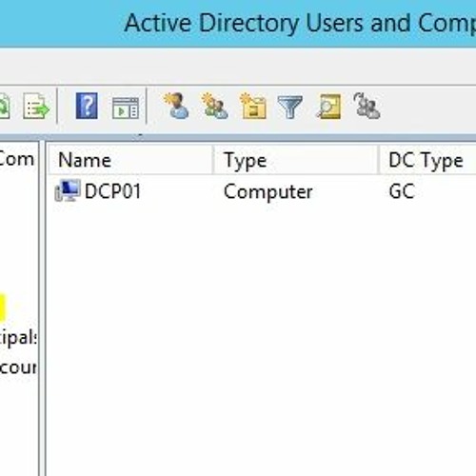The image size is (476, 476).
Task: Open Find objects magnifier icon
Action: click(328, 107)
